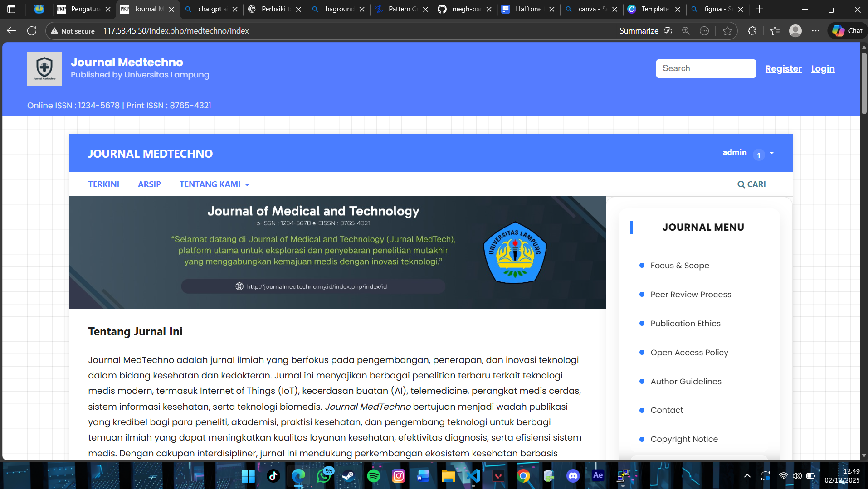Open a new browser tab
868x489 pixels.
click(x=760, y=9)
